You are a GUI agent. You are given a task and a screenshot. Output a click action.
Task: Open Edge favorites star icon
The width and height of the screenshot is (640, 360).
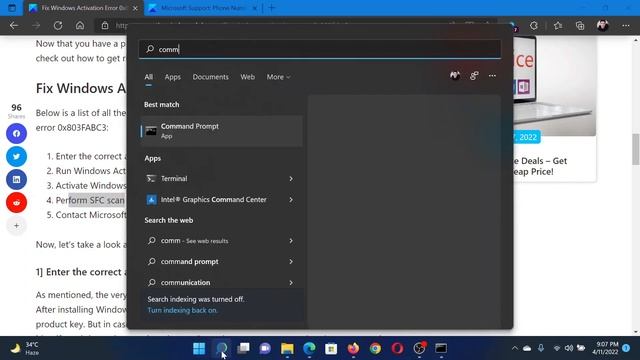point(558,26)
